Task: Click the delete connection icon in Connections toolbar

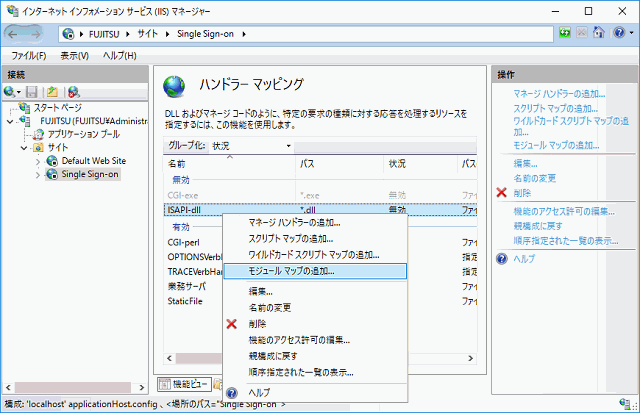Action: pyautogui.click(x=73, y=92)
